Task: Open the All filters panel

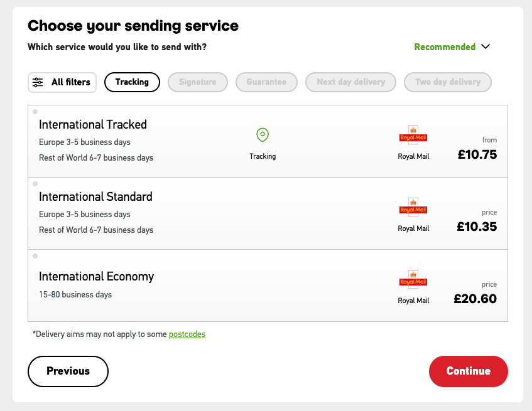Action: pyautogui.click(x=62, y=82)
